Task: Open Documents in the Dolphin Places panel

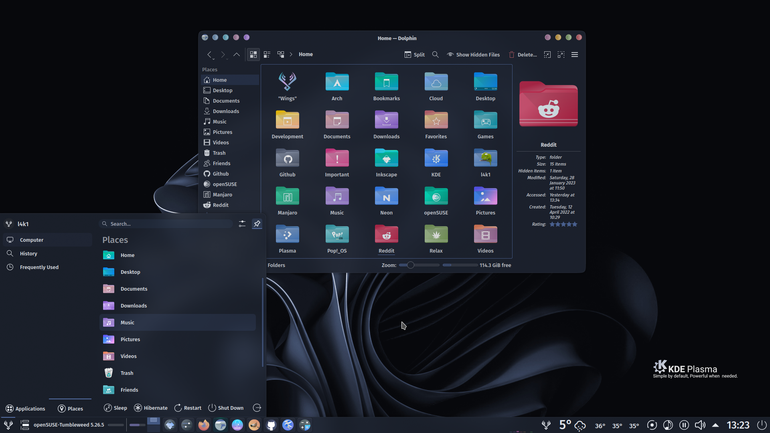Action: [230, 101]
